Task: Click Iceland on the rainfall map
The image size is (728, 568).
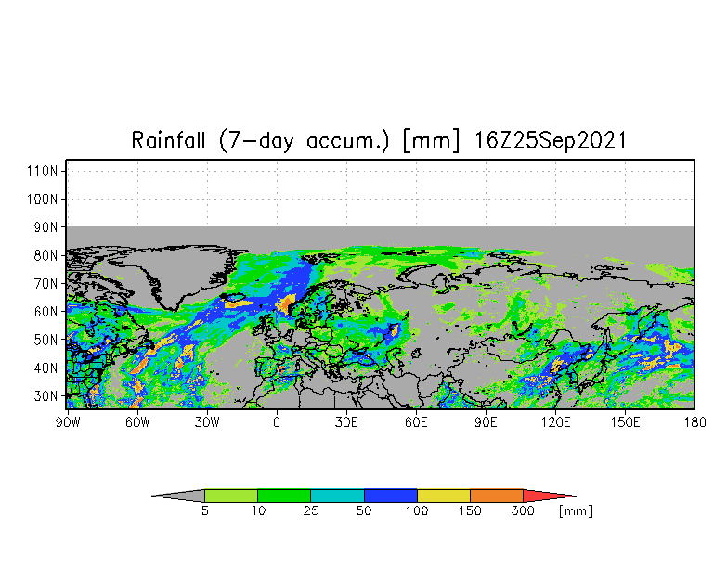Action: [x=232, y=297]
